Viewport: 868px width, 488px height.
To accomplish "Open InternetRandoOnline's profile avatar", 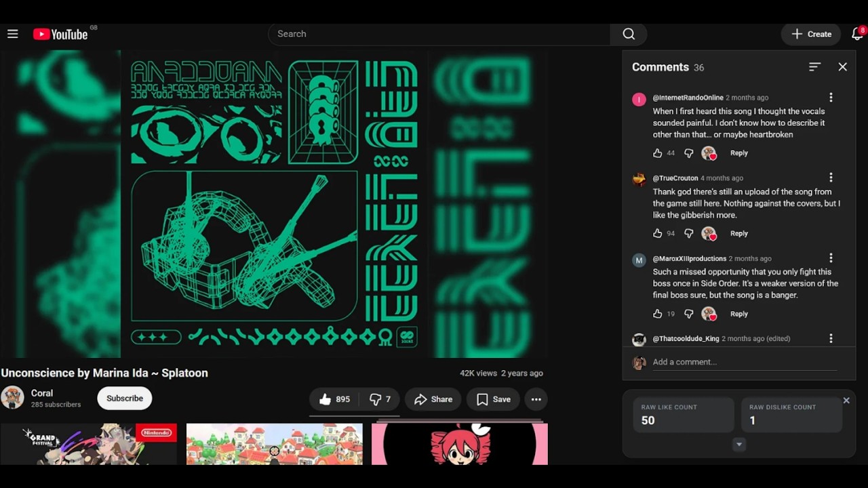I will coord(639,100).
